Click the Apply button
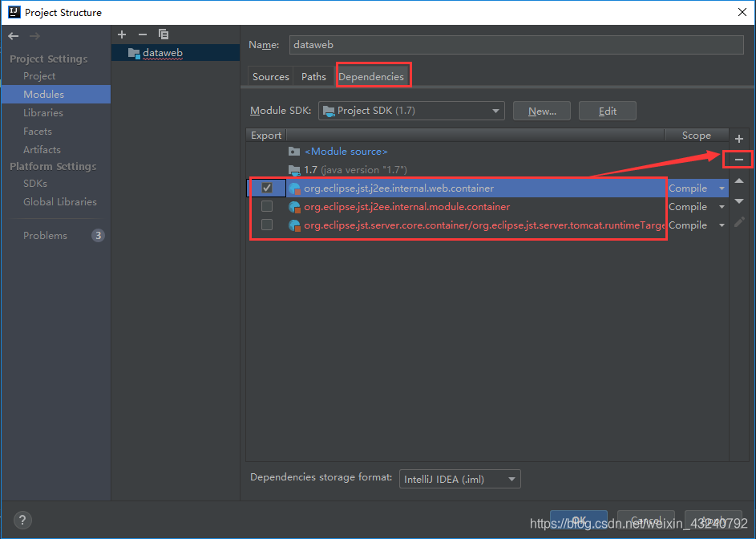The width and height of the screenshot is (756, 539). (713, 521)
